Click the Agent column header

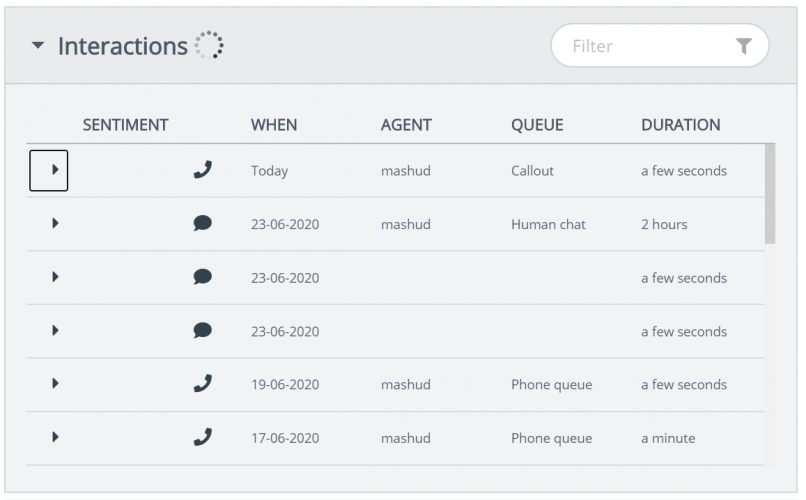click(x=406, y=125)
